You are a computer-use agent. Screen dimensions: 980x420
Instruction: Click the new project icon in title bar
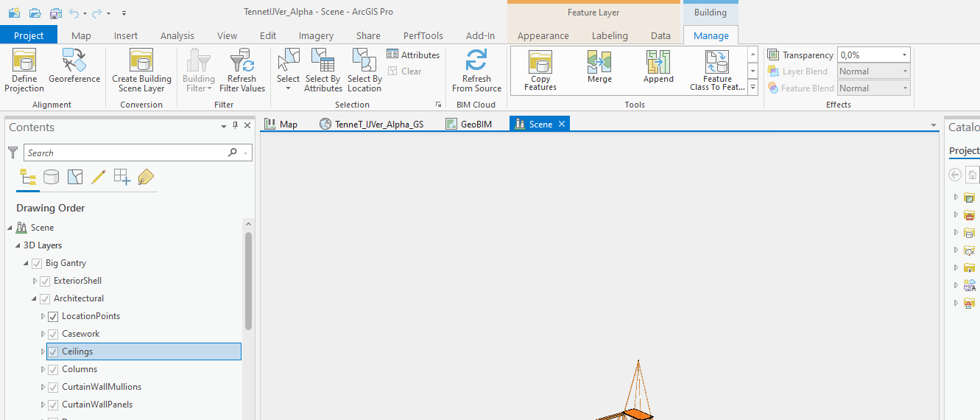pyautogui.click(x=14, y=13)
